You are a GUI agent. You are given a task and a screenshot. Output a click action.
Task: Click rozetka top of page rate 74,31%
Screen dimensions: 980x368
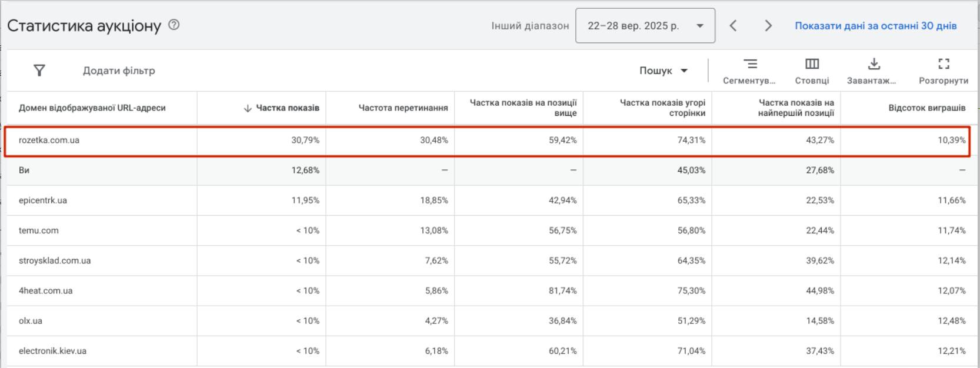[691, 140]
